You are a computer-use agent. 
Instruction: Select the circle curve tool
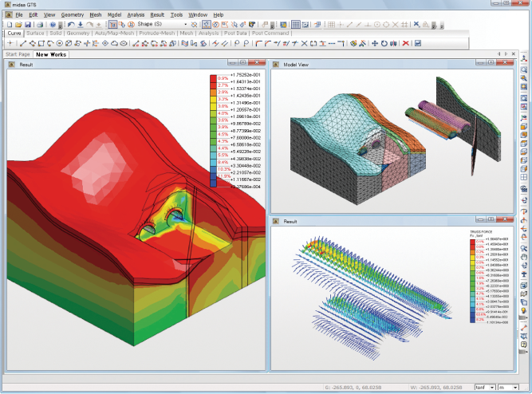point(60,43)
